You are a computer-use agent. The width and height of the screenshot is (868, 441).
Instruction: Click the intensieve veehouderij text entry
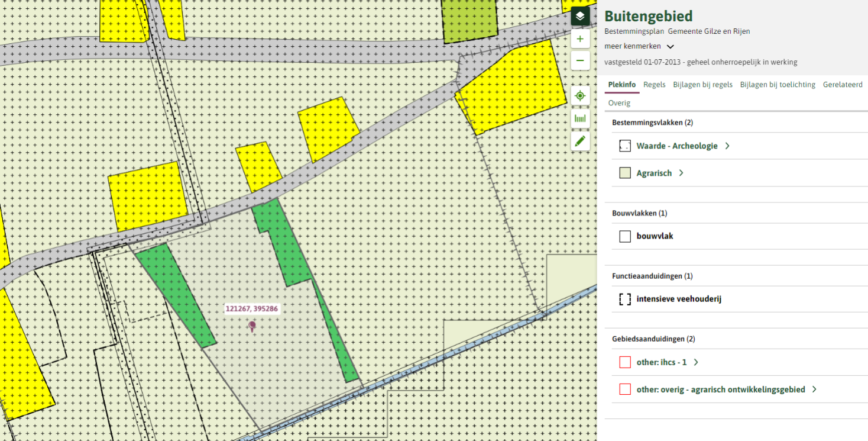click(679, 299)
